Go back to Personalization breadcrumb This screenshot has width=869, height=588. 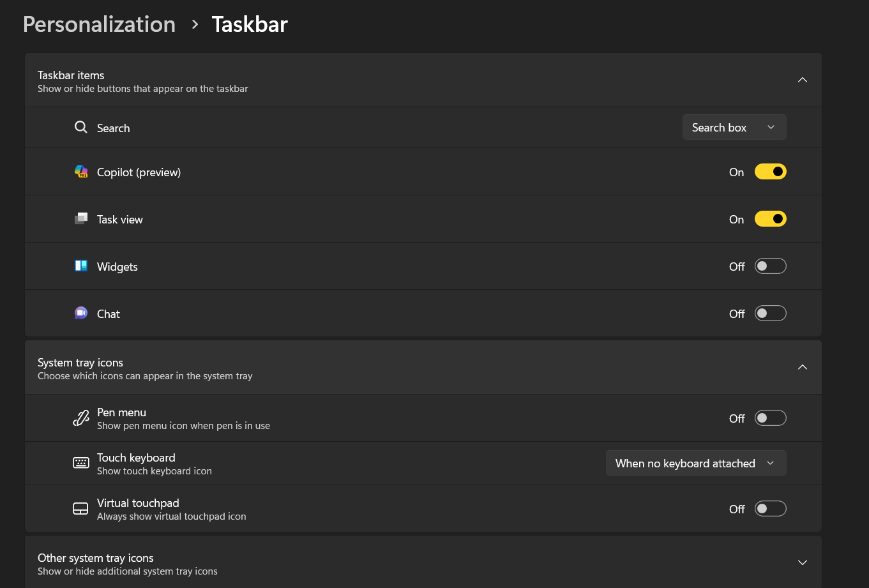click(x=99, y=24)
